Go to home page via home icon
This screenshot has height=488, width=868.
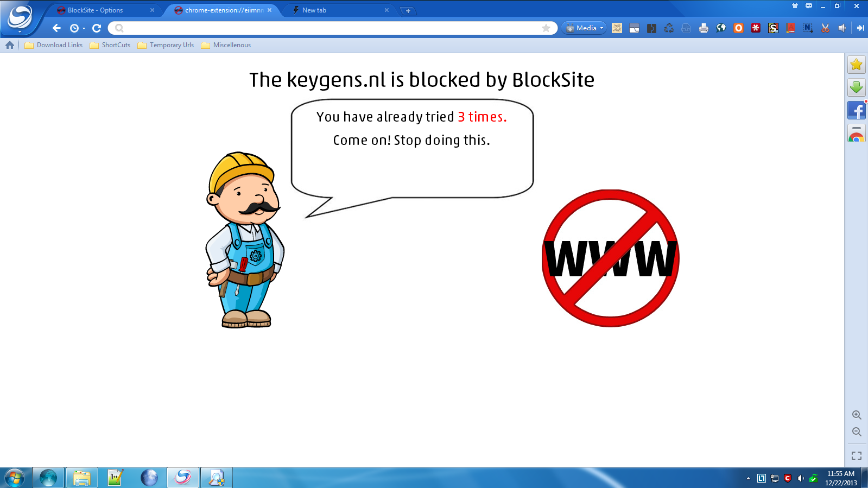coord(10,45)
